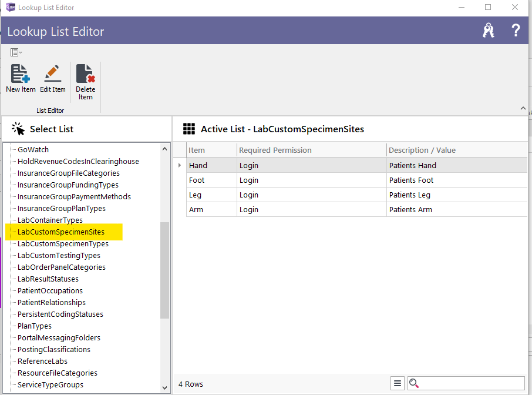Click the hamburger icon beside the search box
The height and width of the screenshot is (395, 532).
coord(397,383)
